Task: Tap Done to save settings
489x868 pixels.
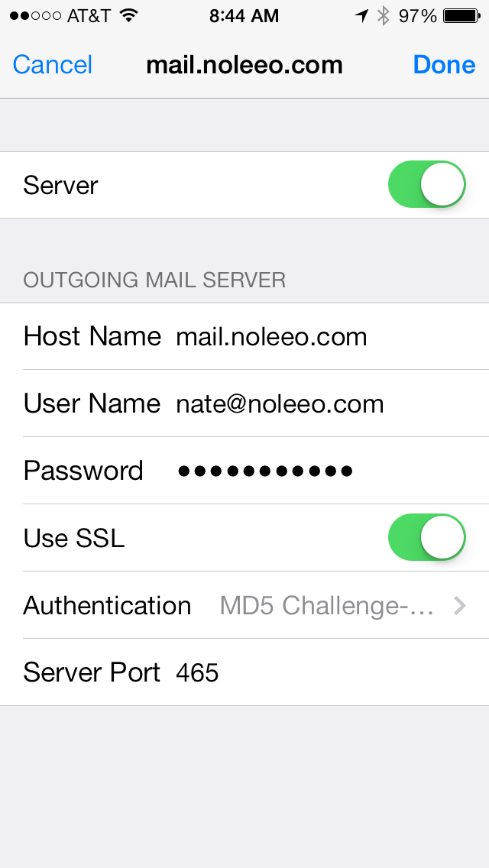Action: click(x=444, y=65)
